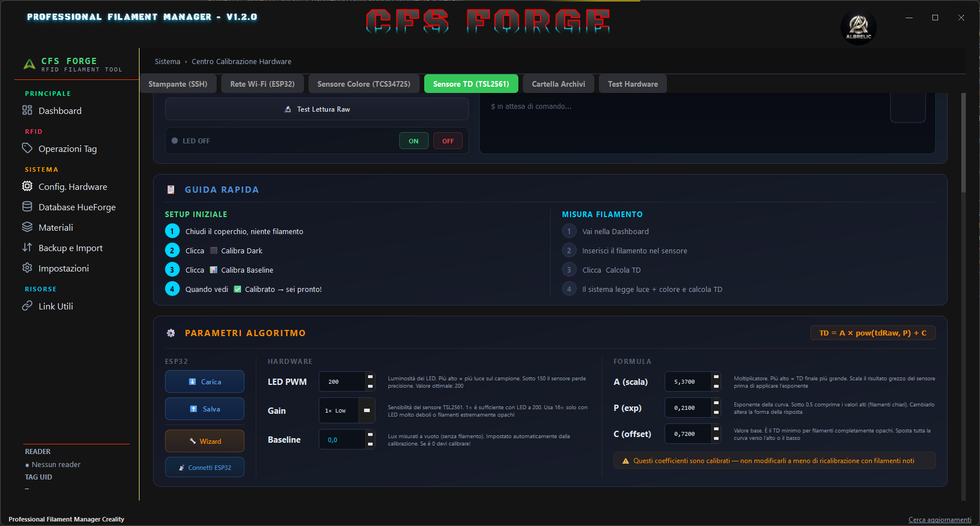Viewport: 980px width, 526px height.
Task: Click 'Centro Calibrazione Hardware' breadcrumb text
Action: (242, 61)
